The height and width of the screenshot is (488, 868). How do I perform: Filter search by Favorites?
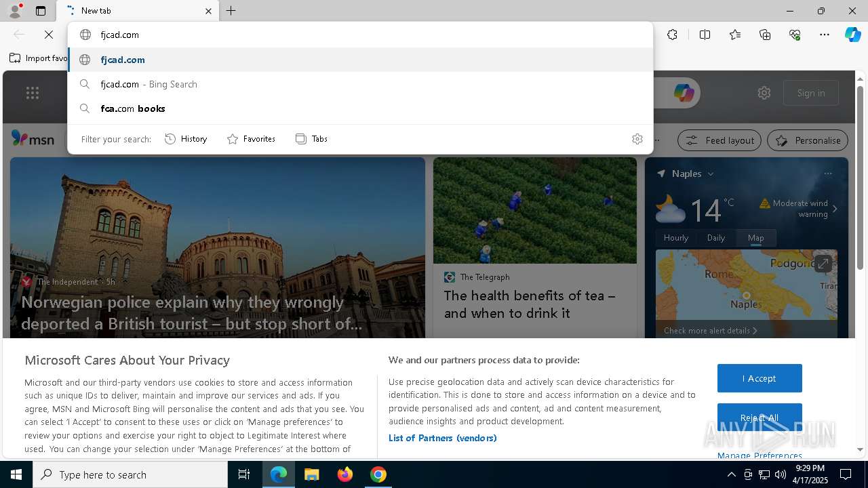click(251, 139)
